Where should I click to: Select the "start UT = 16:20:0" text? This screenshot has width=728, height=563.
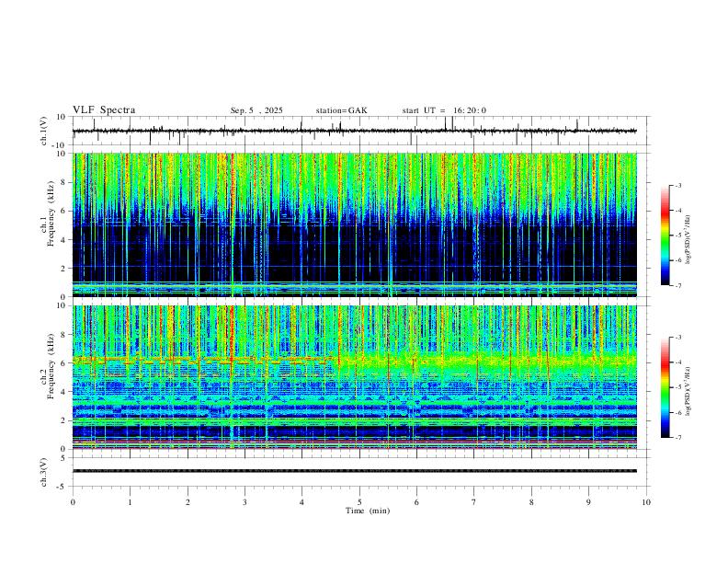(x=444, y=110)
